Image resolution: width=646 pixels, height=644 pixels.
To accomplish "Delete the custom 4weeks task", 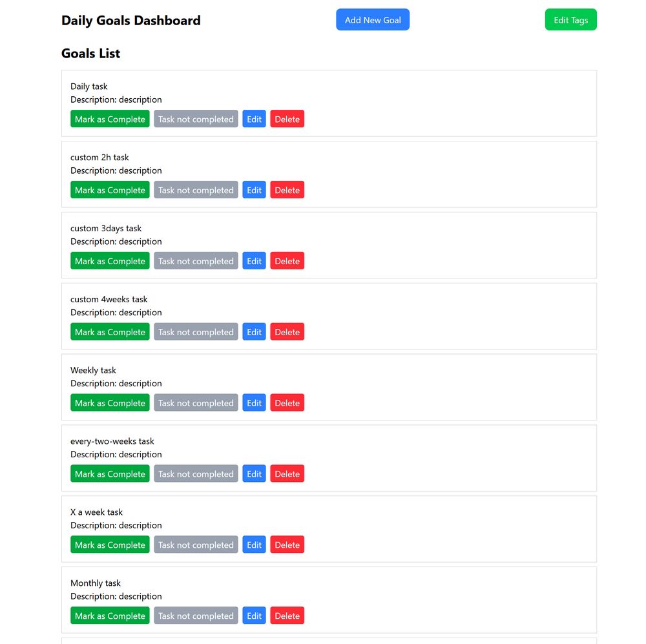I will pos(287,331).
